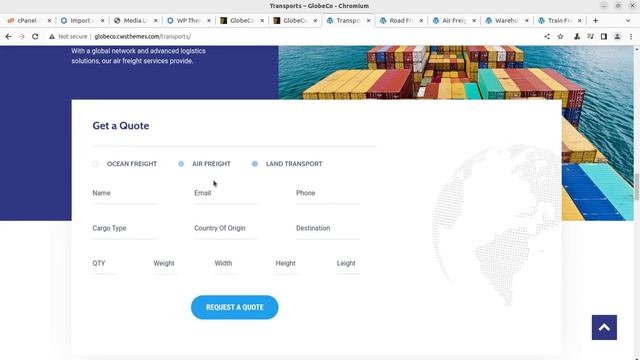Viewport: 640px width, 360px height.
Task: Click the Email input field
Action: pyautogui.click(x=226, y=193)
